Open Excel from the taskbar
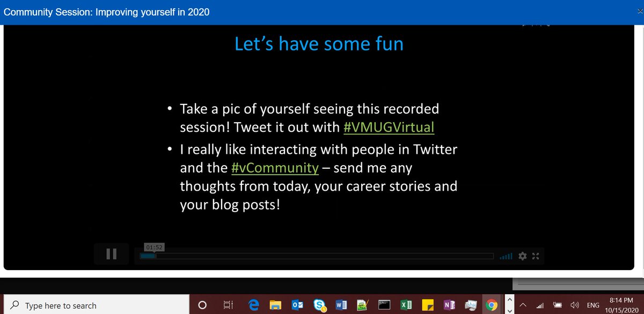Viewport: 644px width, 314px height. pos(406,305)
